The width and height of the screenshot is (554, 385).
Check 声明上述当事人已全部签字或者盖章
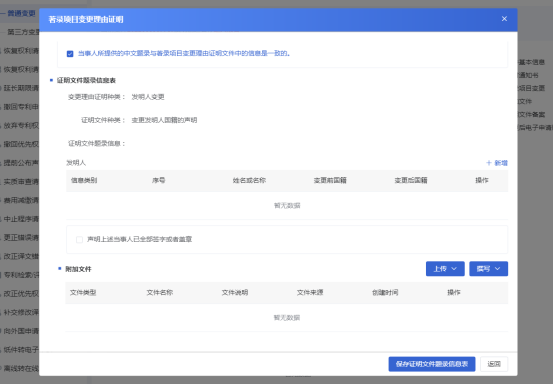point(79,239)
